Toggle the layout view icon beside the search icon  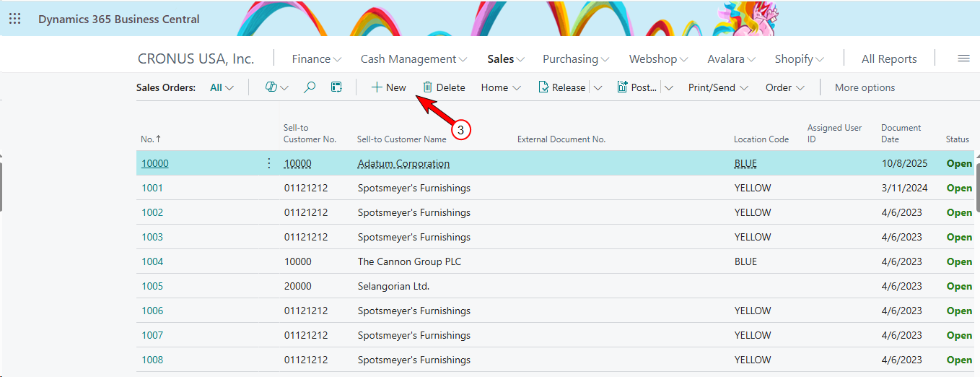[336, 87]
